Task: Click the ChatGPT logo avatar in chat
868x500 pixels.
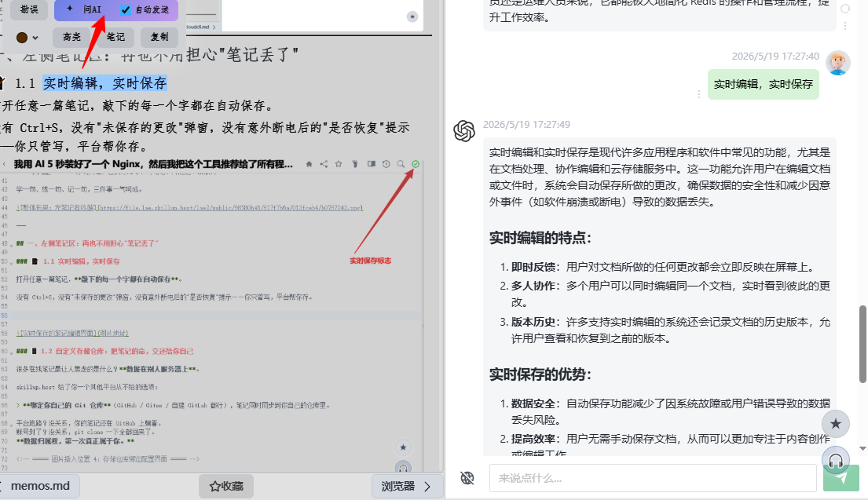Action: tap(464, 131)
